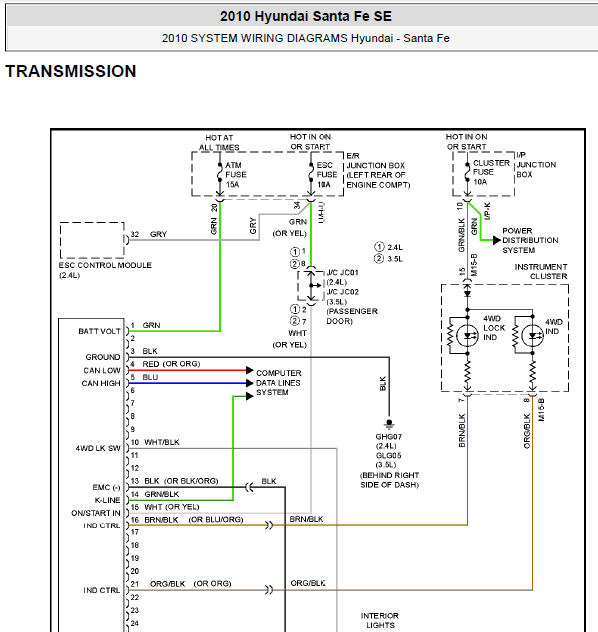Click the "2010 Hyundai Santa Fe SE" title
598x632 pixels.
[305, 17]
